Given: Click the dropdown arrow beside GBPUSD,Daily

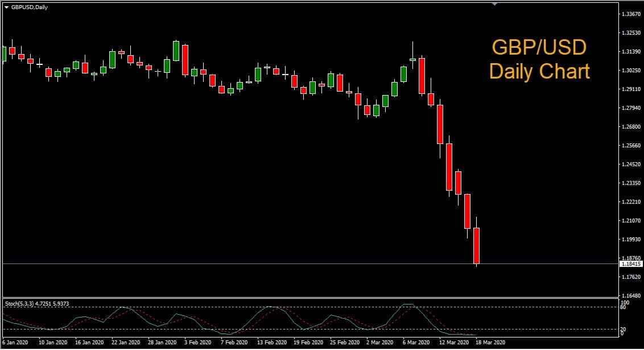Looking at the screenshot, I should (6, 7).
